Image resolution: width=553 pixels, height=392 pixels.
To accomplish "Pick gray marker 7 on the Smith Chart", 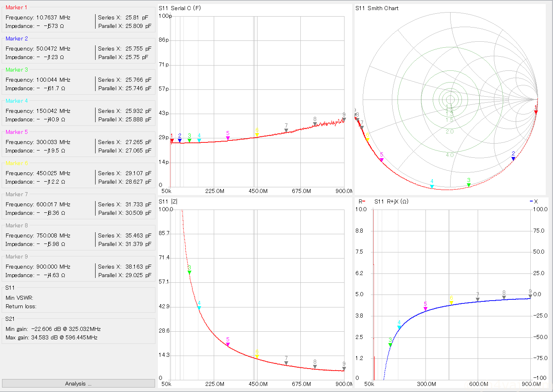I will (x=362, y=127).
